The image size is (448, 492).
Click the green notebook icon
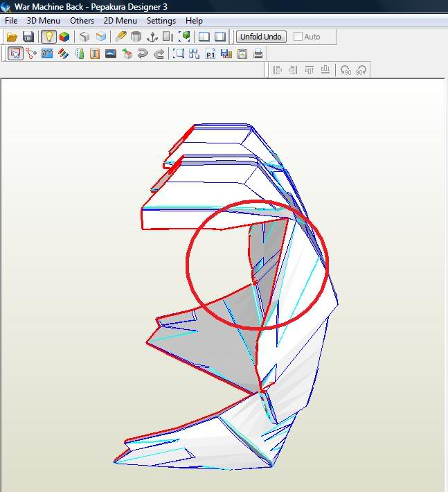[80, 54]
